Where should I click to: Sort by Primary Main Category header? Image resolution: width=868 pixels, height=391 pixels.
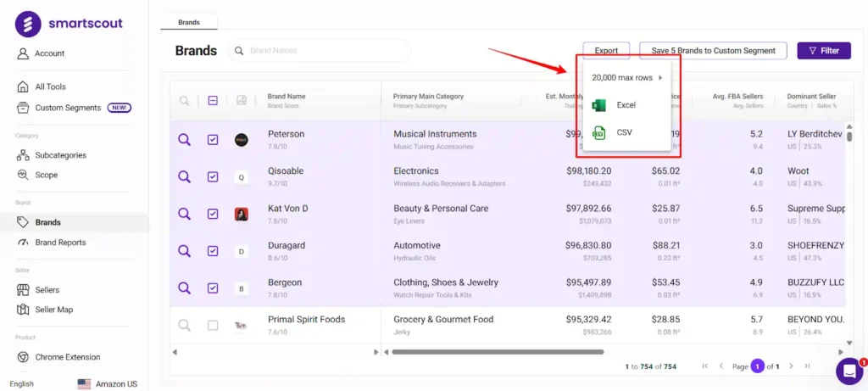(x=428, y=97)
